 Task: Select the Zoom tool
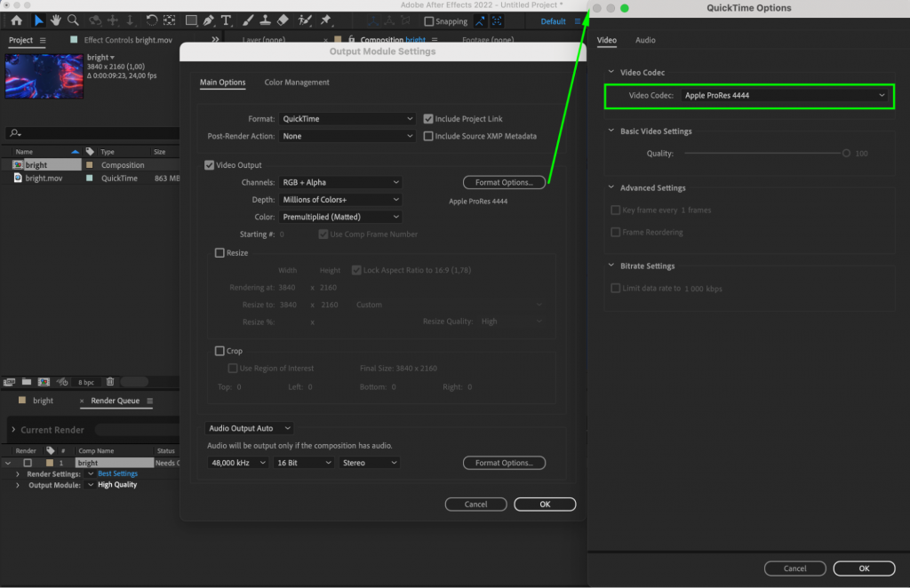coord(73,21)
